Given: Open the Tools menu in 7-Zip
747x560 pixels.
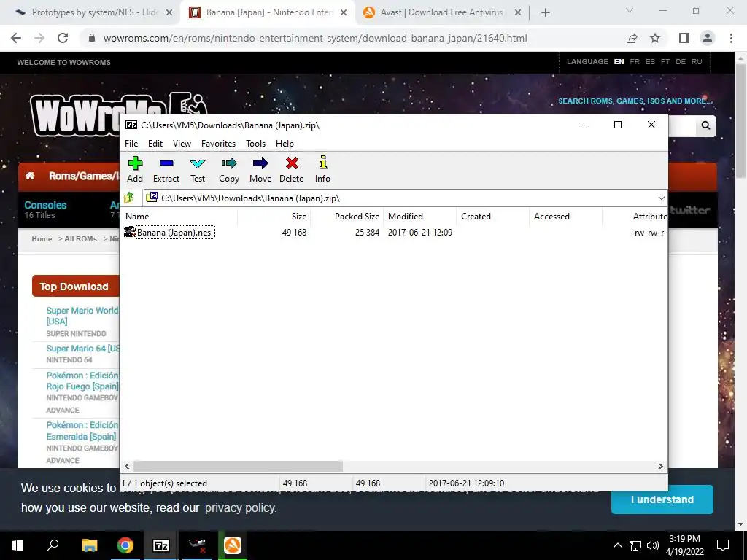Looking at the screenshot, I should click(255, 144).
